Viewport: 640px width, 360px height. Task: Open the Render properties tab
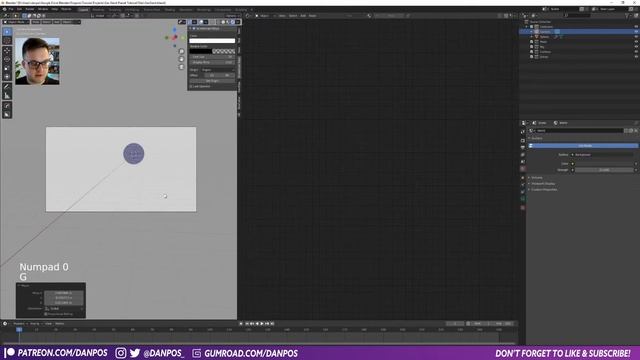[523, 140]
